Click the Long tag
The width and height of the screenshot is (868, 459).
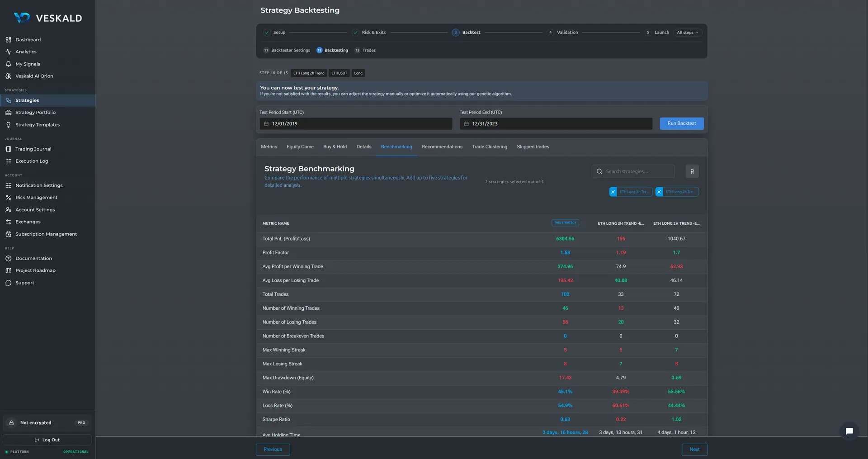tap(358, 73)
